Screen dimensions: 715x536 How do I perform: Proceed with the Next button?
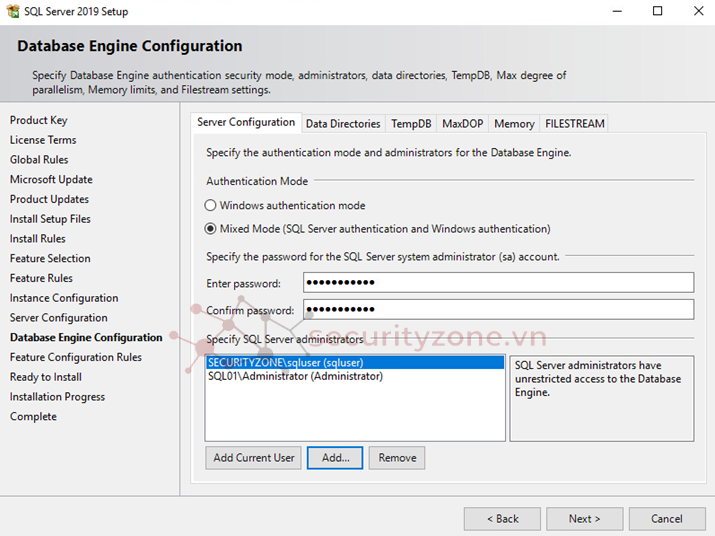pos(585,519)
